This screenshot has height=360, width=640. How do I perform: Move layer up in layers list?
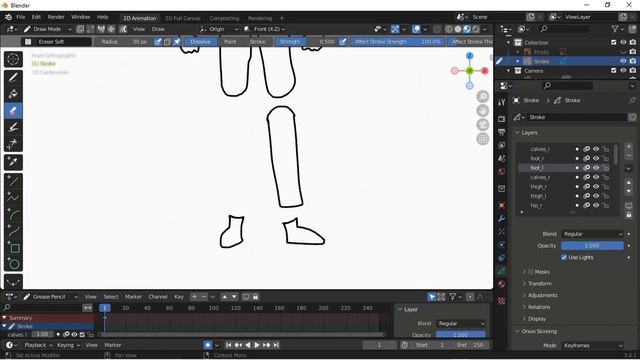pos(629,182)
